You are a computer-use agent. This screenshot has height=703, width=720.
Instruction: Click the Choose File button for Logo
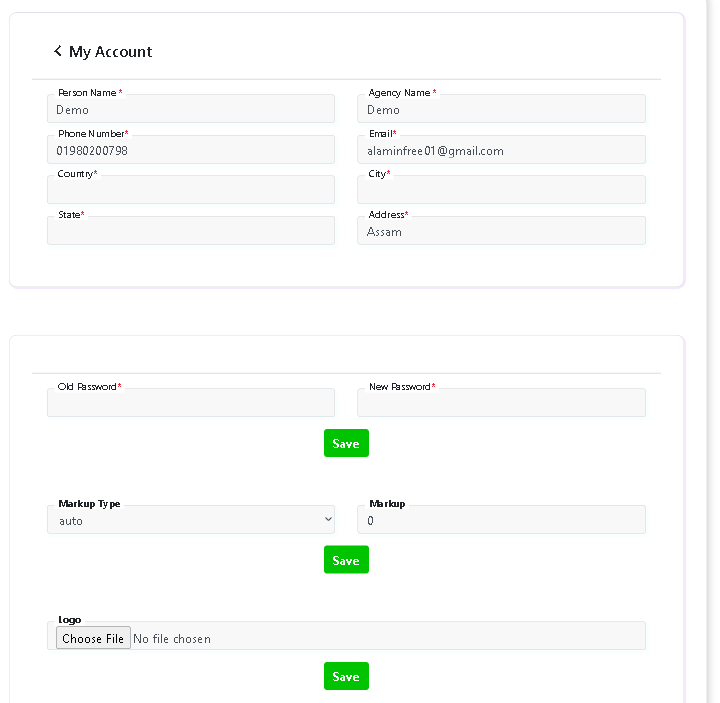[x=93, y=638]
